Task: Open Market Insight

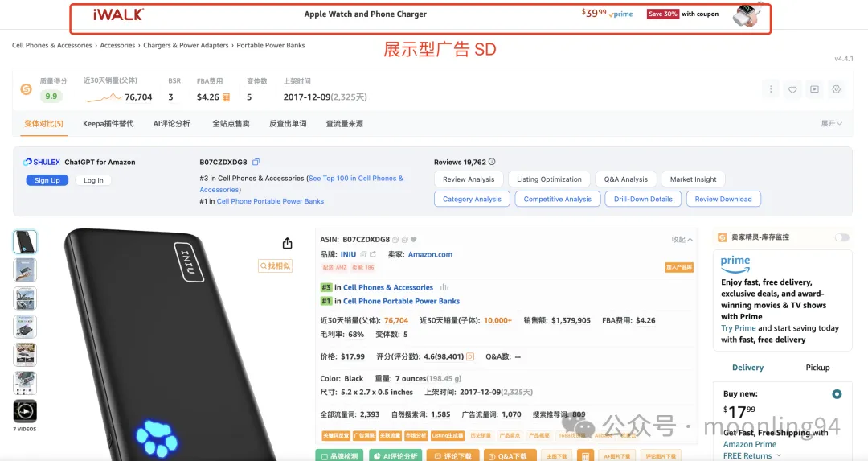Action: pyautogui.click(x=693, y=179)
